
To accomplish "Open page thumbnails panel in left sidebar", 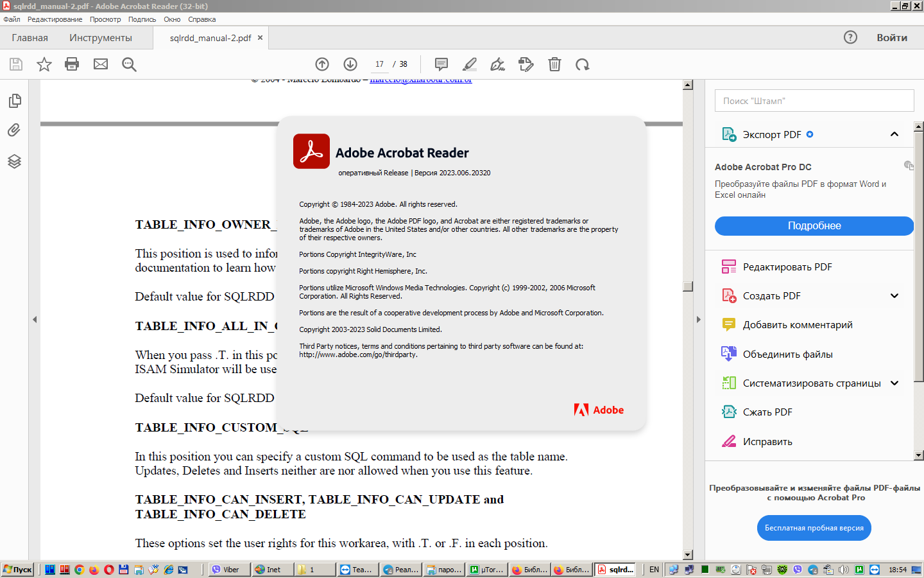I will [x=15, y=101].
